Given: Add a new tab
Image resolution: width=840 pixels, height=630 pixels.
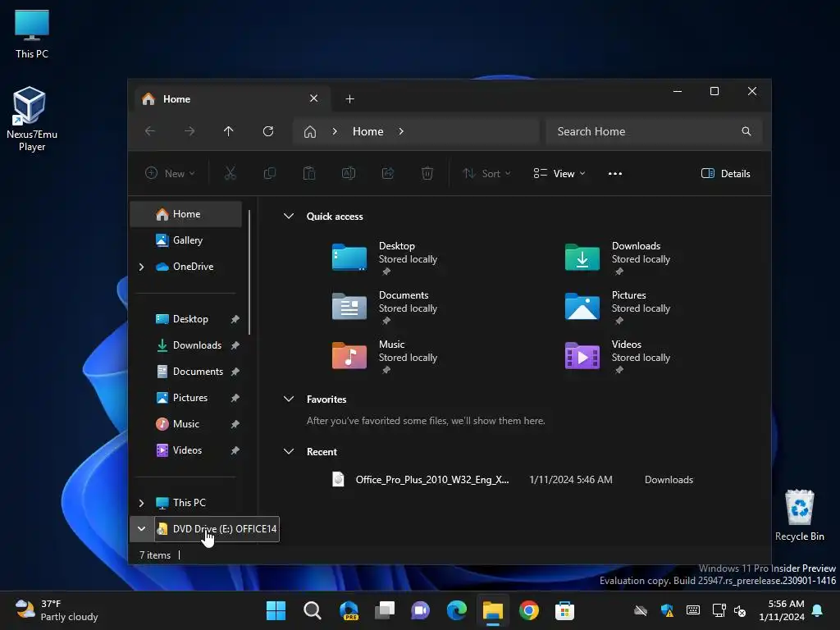Looking at the screenshot, I should tap(349, 99).
